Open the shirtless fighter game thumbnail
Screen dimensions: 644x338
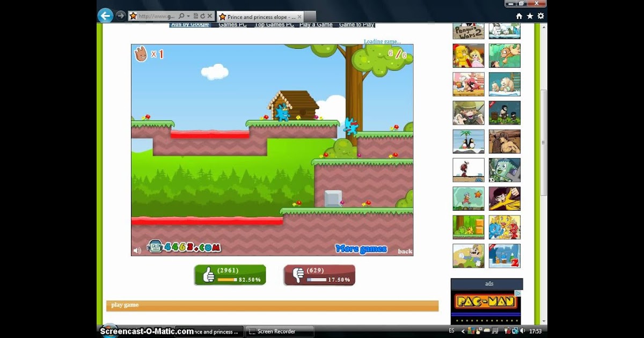(504, 141)
